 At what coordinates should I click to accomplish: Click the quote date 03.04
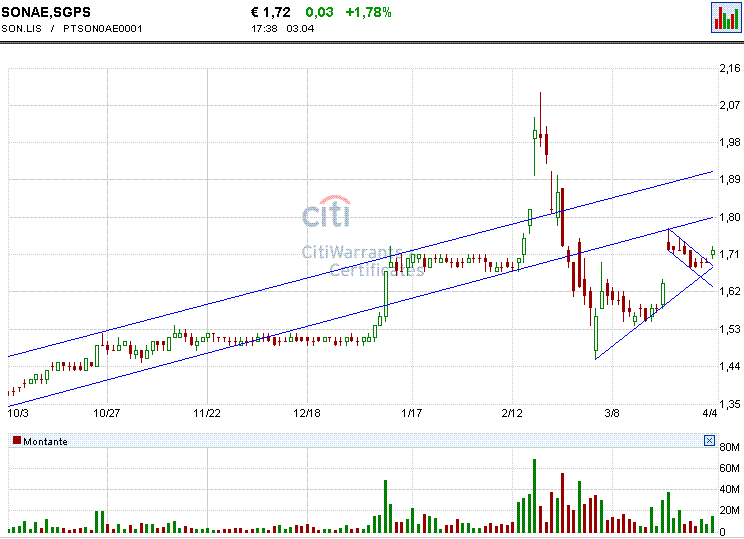click(x=300, y=28)
